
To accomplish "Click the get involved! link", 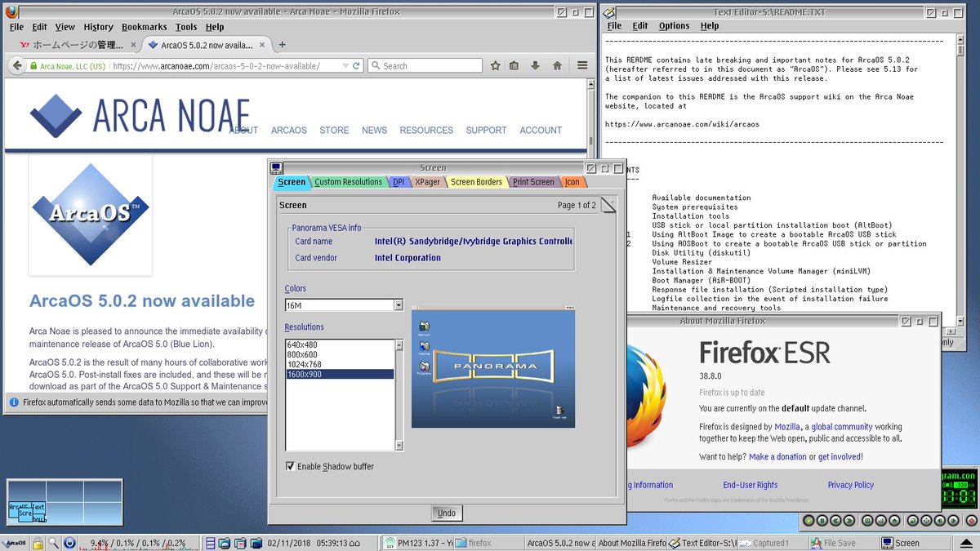I will (840, 457).
